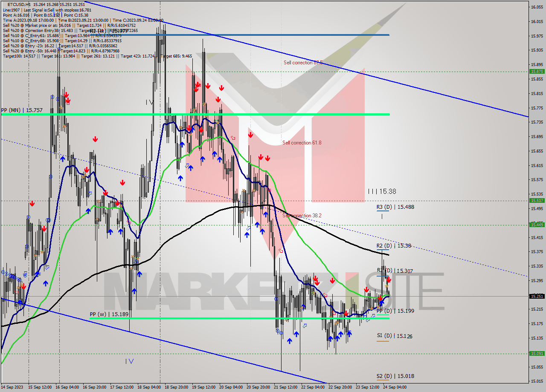Click the 15.735 price scale value

coord(537,122)
